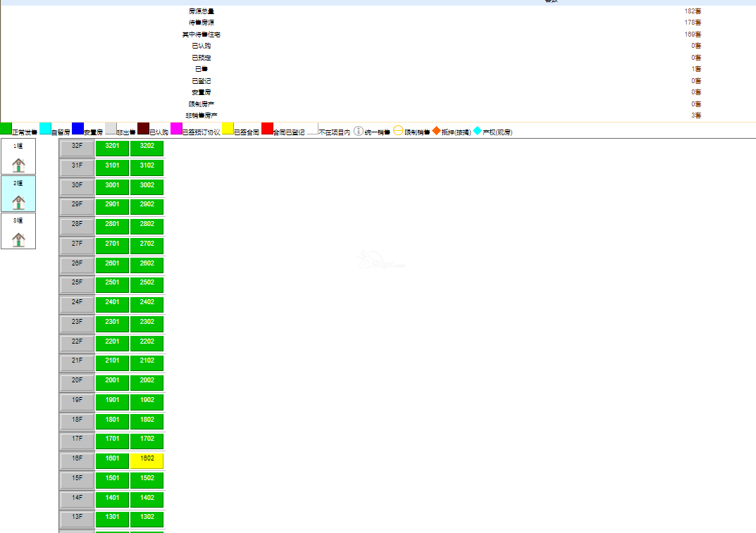Open unit 1701

(x=112, y=441)
